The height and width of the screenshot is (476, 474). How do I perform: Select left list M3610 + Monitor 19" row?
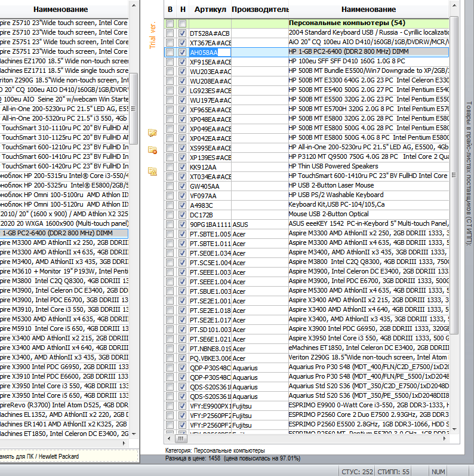pyautogui.click(x=64, y=271)
